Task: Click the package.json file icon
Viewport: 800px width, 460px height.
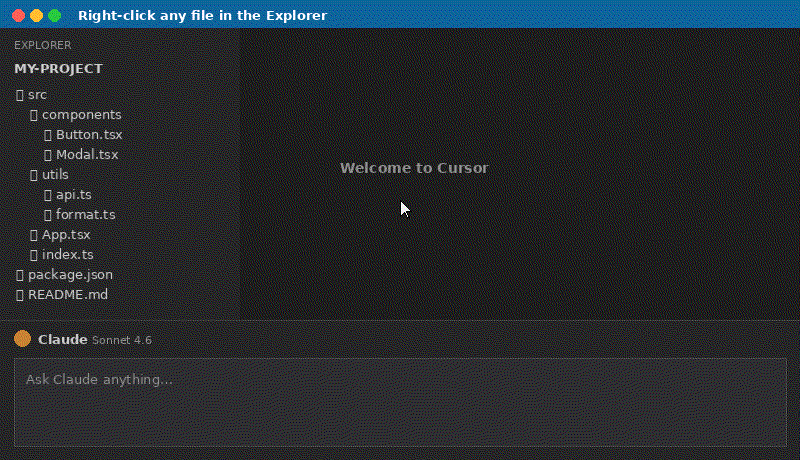Action: click(20, 275)
